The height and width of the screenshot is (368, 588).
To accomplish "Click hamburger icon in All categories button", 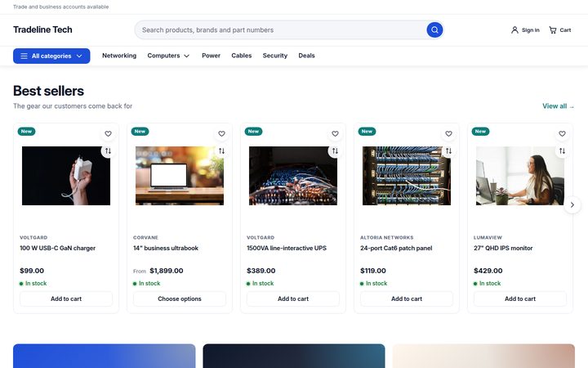I will [24, 56].
